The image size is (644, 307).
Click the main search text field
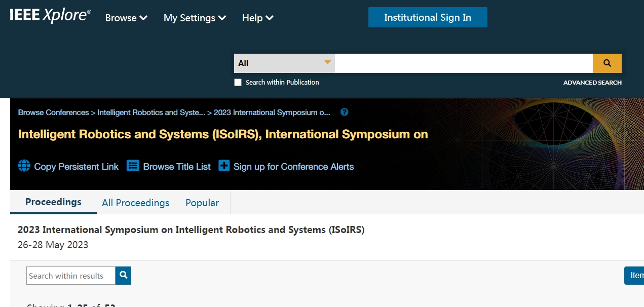pyautogui.click(x=463, y=63)
